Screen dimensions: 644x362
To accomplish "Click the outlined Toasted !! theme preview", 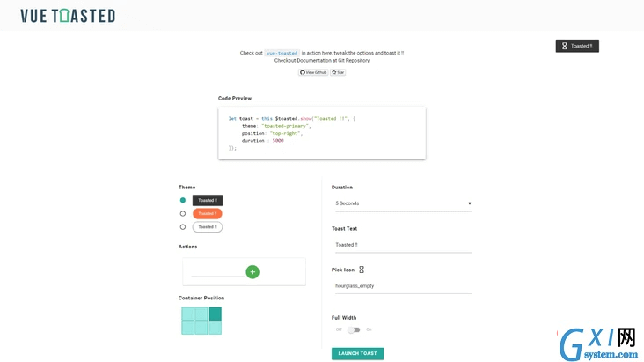I will pyautogui.click(x=208, y=227).
